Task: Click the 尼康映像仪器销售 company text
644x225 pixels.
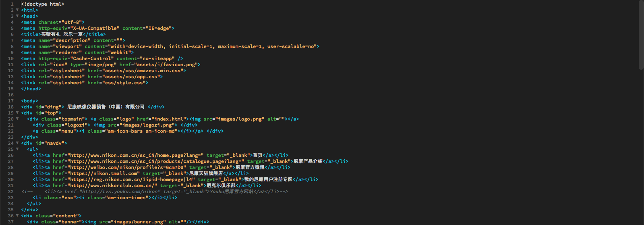Action: tap(106, 107)
